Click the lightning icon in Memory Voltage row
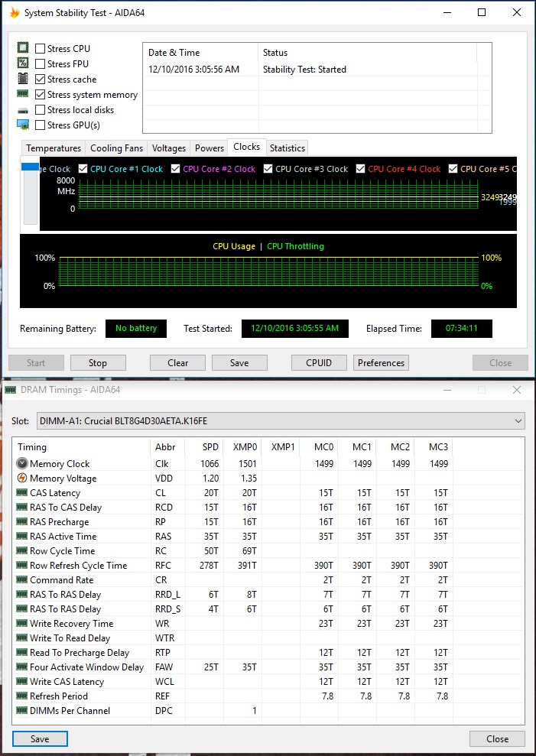536x756 pixels. pos(21,478)
